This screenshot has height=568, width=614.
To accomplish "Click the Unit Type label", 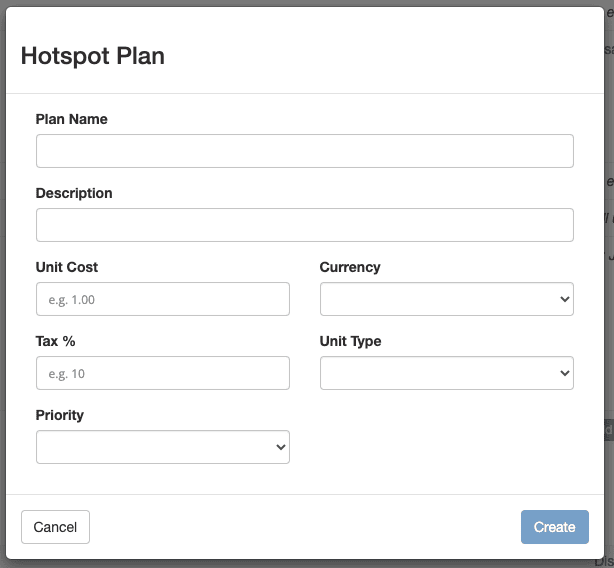I will (350, 341).
